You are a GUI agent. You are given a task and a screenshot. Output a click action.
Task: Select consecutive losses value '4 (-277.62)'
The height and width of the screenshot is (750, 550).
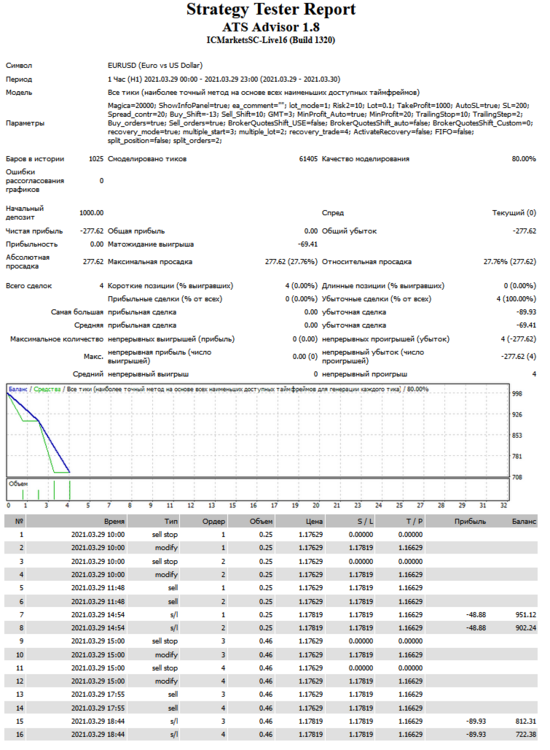pos(518,339)
